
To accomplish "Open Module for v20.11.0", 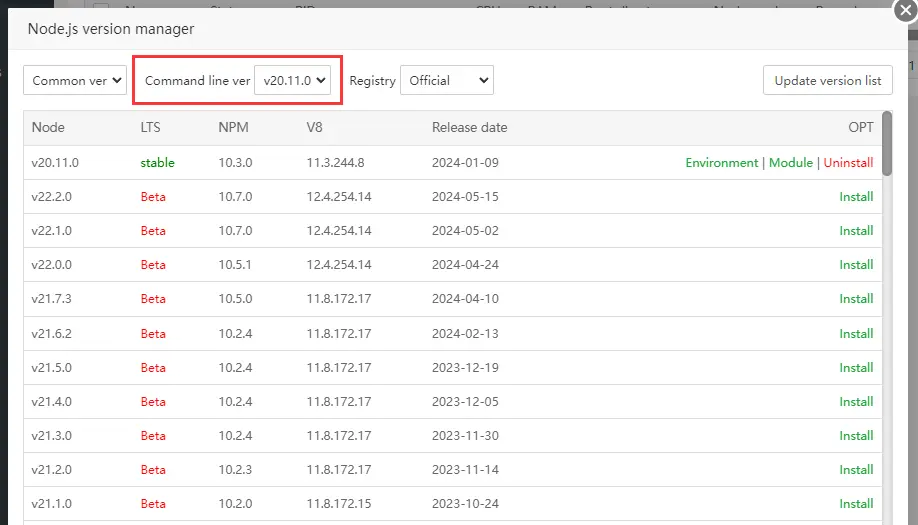I will click(x=790, y=163).
